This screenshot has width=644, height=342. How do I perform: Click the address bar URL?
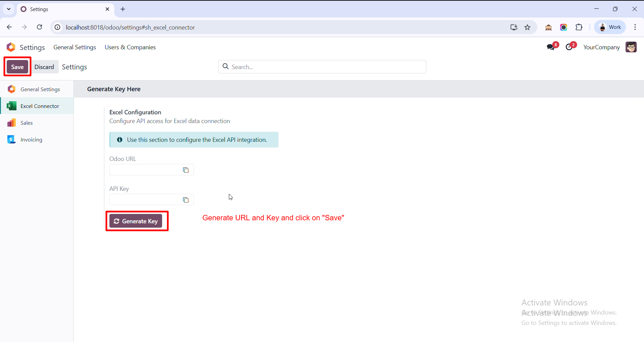click(x=131, y=27)
